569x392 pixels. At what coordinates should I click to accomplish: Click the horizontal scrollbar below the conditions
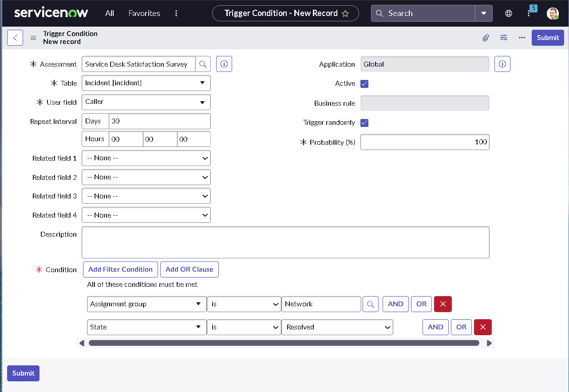(x=284, y=343)
